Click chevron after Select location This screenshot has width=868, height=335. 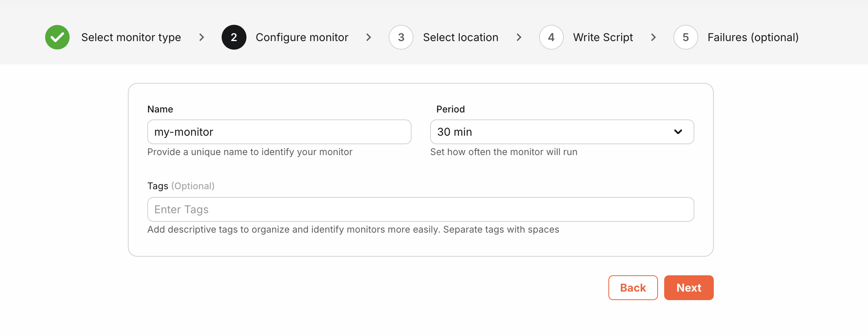tap(519, 37)
